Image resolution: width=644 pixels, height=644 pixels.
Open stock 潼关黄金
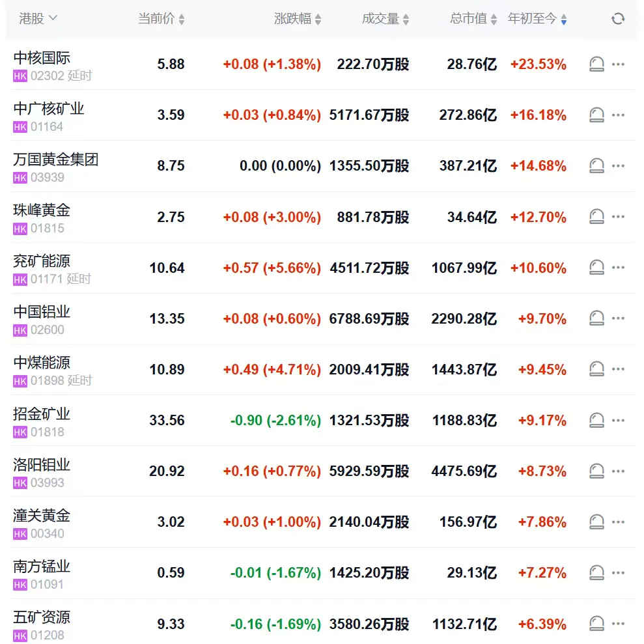click(x=42, y=516)
